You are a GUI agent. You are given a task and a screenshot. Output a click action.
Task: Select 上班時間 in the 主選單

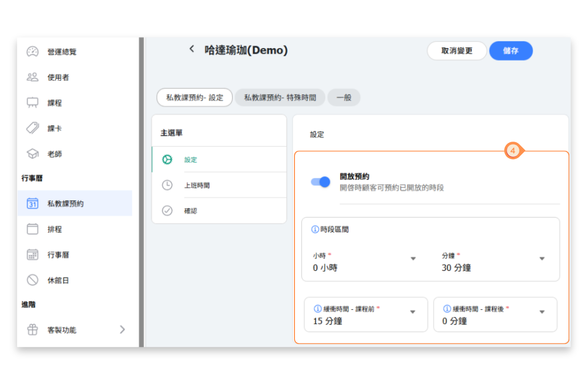[x=197, y=186]
